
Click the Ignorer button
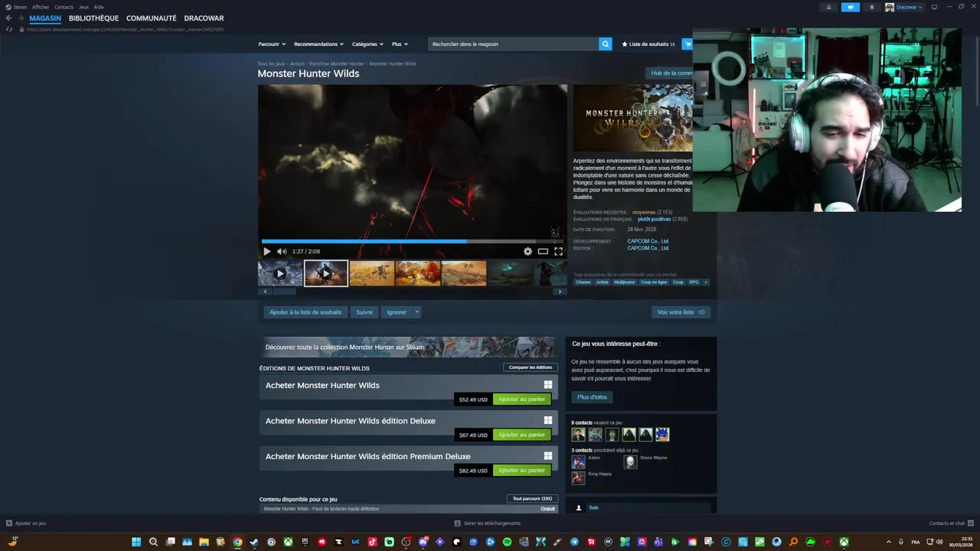[x=397, y=312]
